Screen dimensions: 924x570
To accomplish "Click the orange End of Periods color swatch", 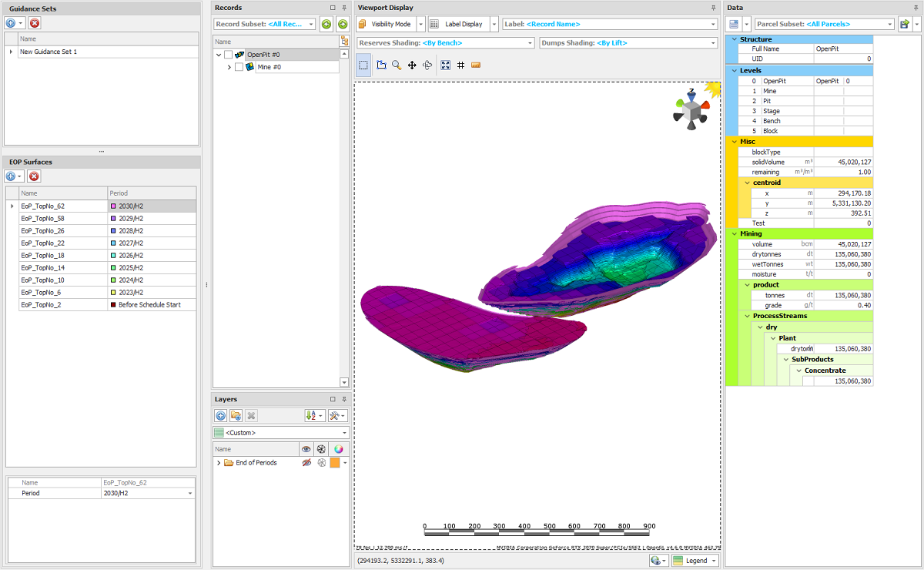I will click(x=335, y=463).
